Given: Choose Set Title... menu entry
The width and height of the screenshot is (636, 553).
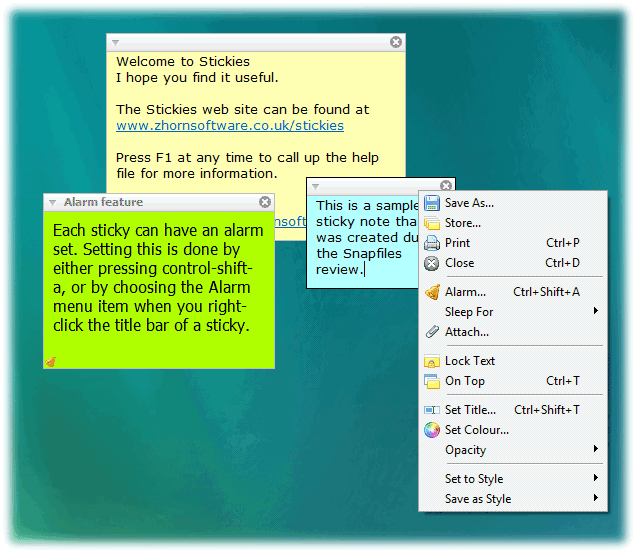Looking at the screenshot, I should click(x=513, y=410).
